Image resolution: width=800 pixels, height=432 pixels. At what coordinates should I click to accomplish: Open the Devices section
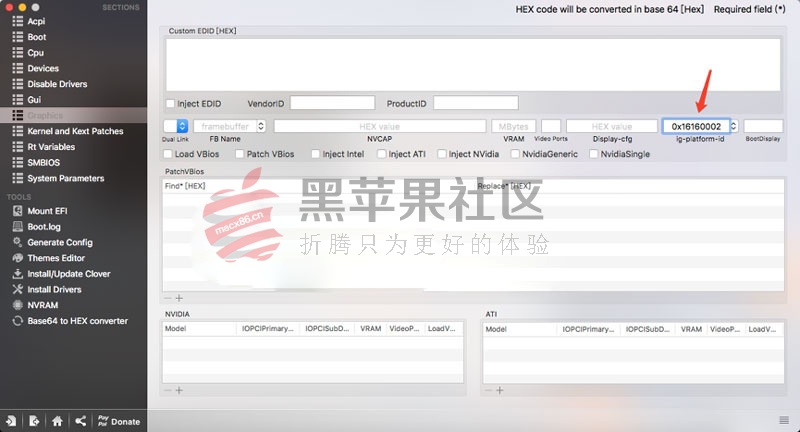[x=43, y=68]
